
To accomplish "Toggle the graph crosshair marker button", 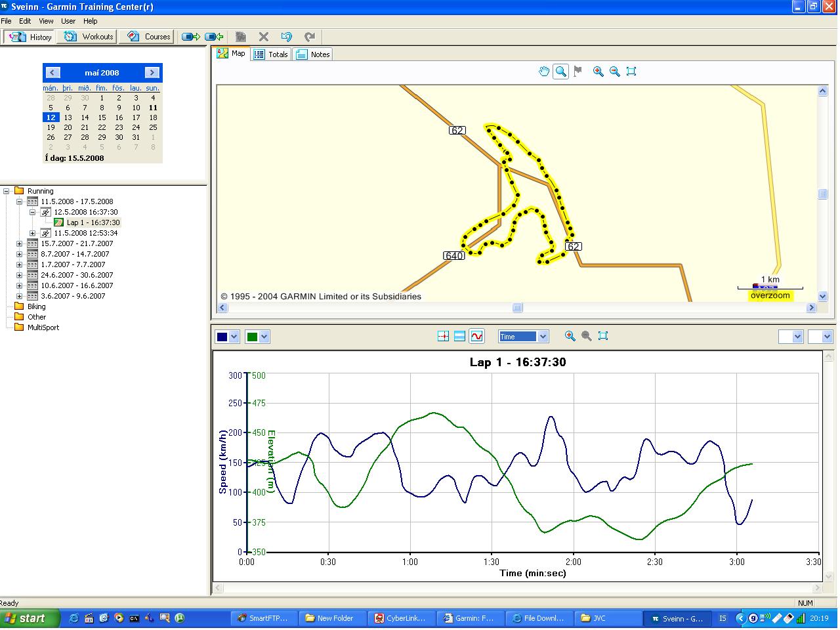I will point(443,336).
